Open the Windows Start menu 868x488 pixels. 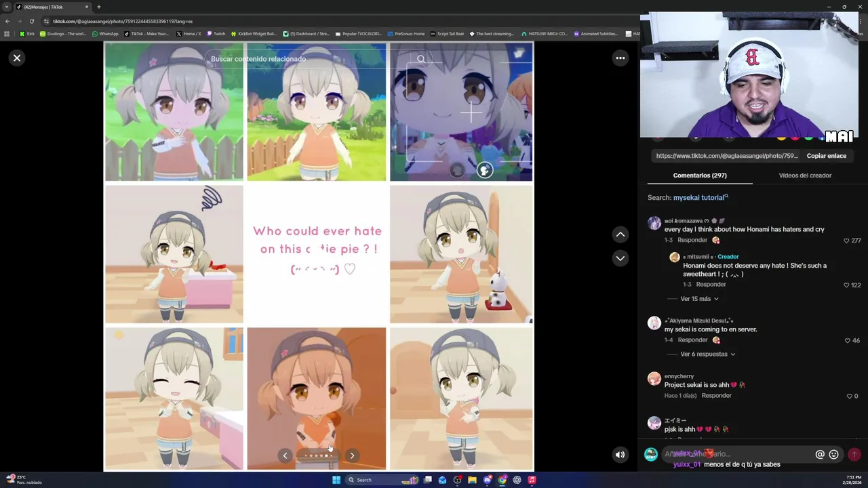336,480
